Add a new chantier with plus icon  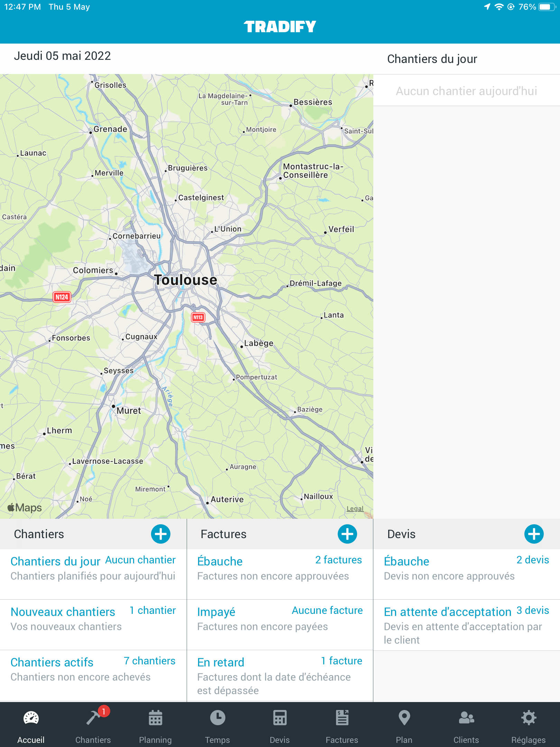(161, 534)
